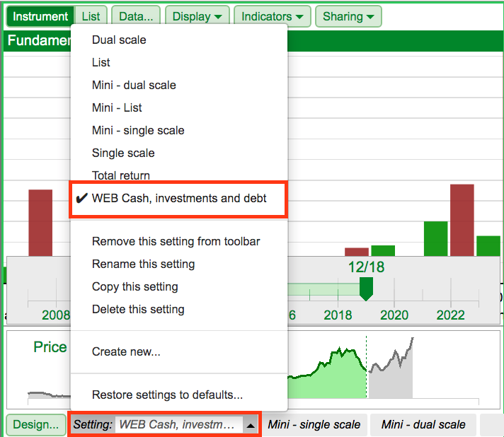The height and width of the screenshot is (437, 504).
Task: Click the gray price area after 12/18
Action: point(391,379)
